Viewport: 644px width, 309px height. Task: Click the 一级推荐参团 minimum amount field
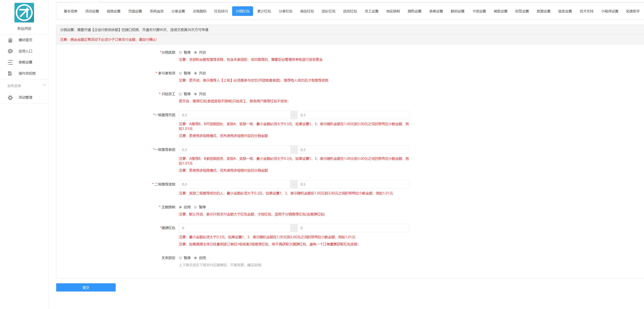point(235,150)
